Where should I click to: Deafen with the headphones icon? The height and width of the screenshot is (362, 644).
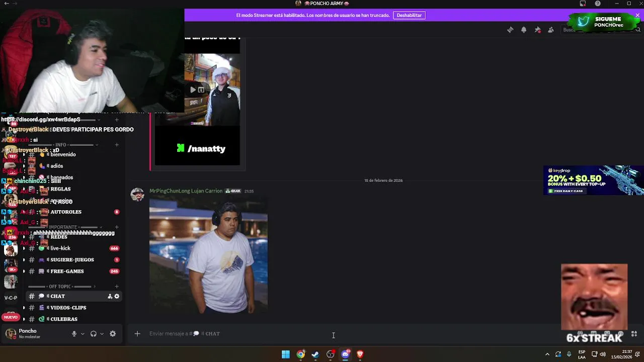pyautogui.click(x=93, y=333)
